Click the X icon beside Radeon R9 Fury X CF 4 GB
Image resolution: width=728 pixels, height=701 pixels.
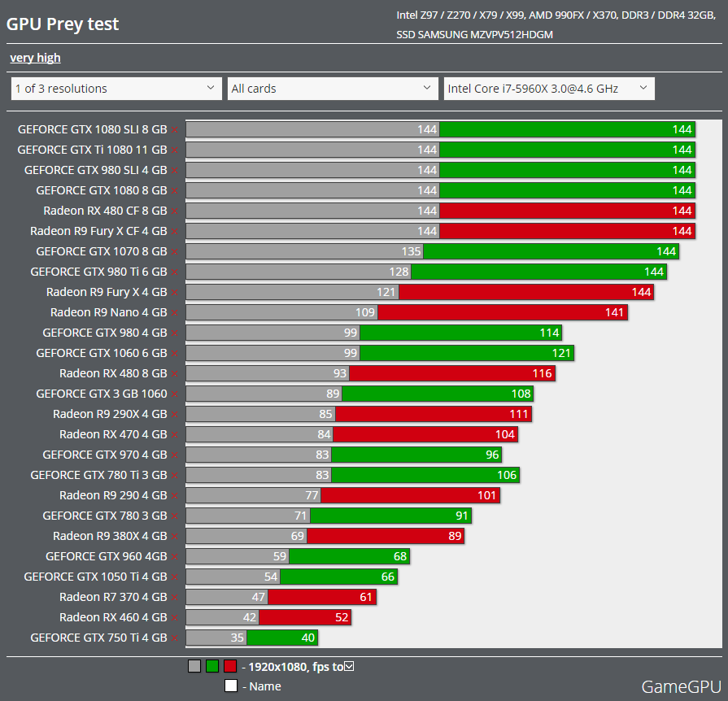click(175, 232)
